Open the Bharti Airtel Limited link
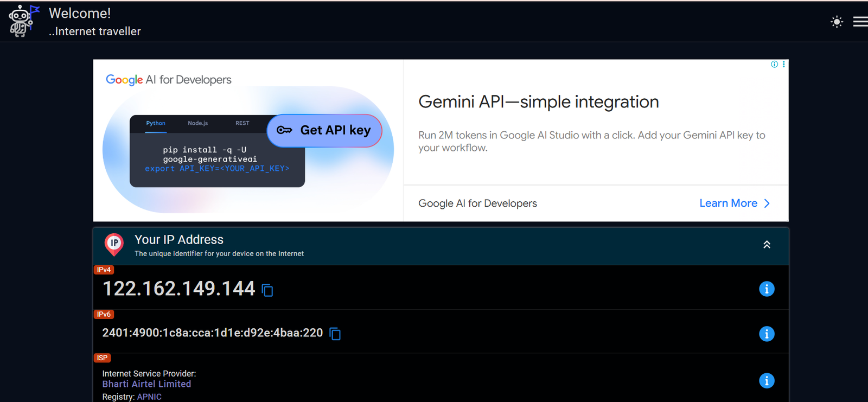 pyautogui.click(x=146, y=384)
